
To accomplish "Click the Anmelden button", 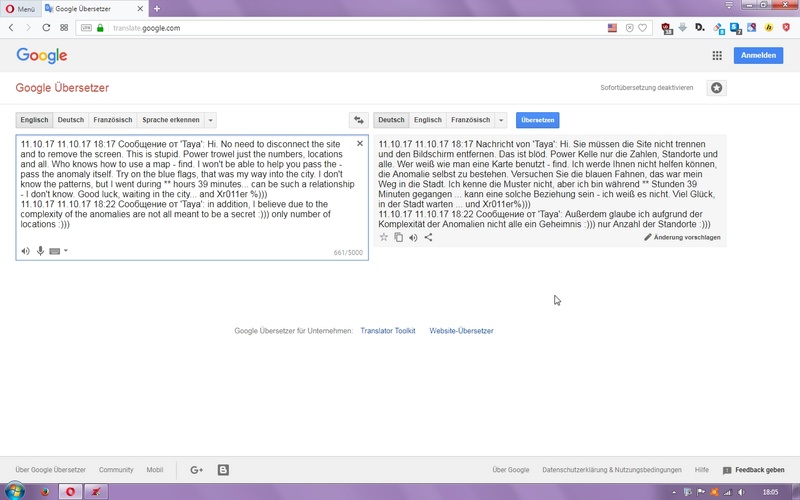I will [758, 56].
